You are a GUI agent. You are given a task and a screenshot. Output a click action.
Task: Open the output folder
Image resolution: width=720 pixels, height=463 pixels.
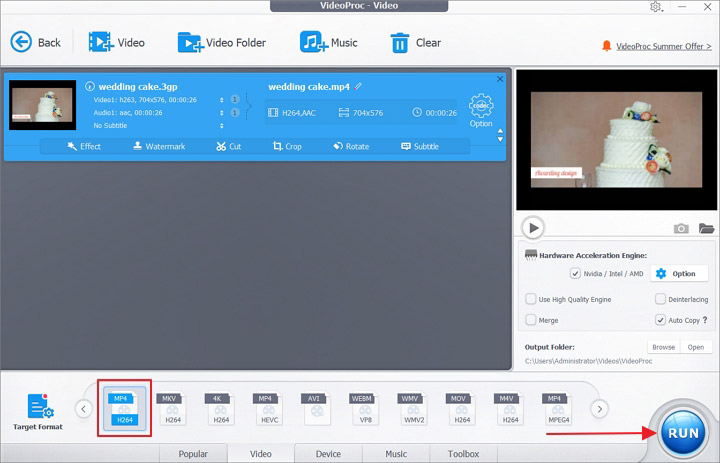(696, 347)
